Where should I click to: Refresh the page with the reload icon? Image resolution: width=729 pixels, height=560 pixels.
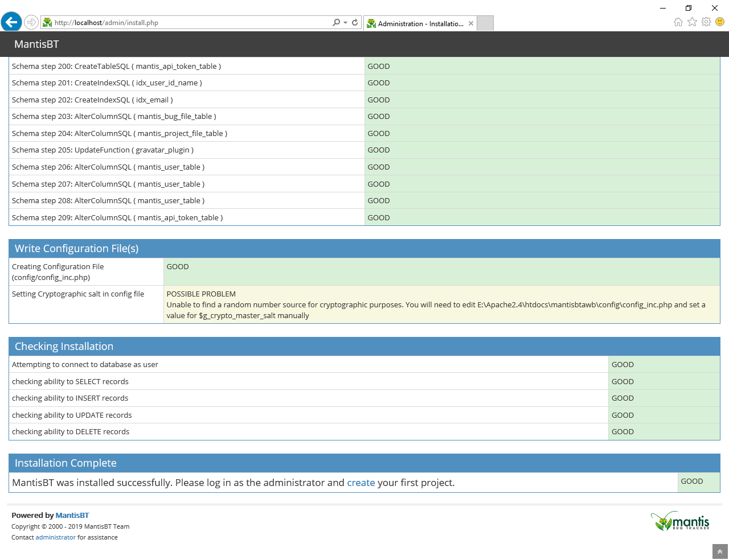click(355, 22)
